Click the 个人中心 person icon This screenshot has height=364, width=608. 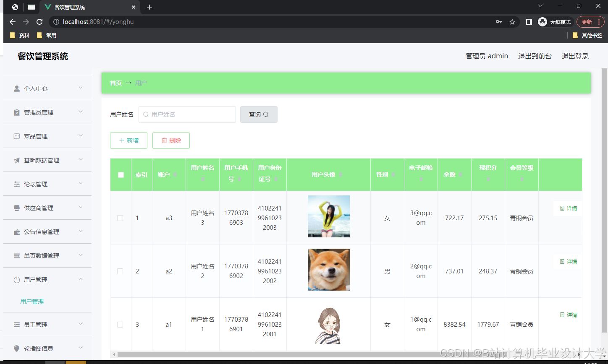[17, 88]
